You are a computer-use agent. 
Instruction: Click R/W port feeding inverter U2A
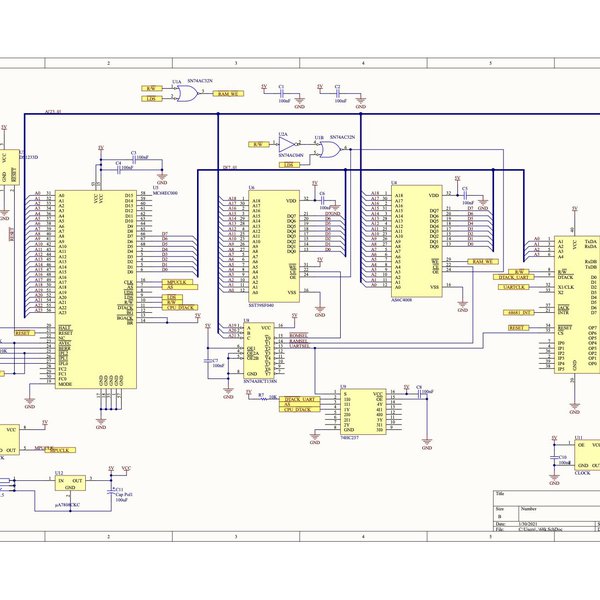tap(259, 145)
